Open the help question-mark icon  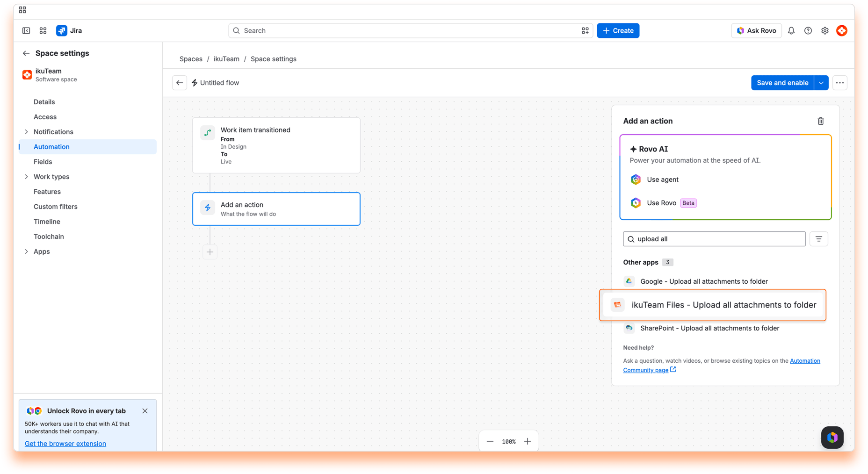pos(808,30)
